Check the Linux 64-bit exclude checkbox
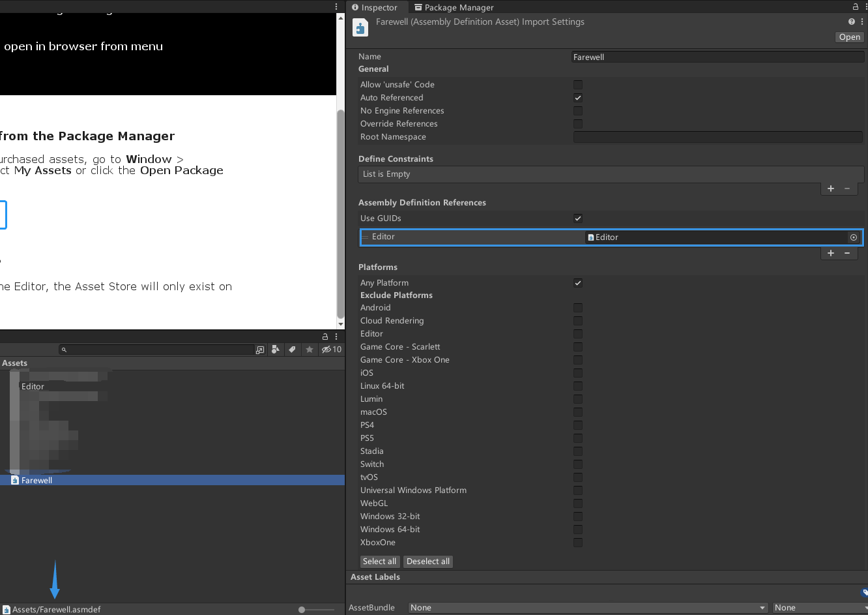868x615 pixels. pos(578,386)
